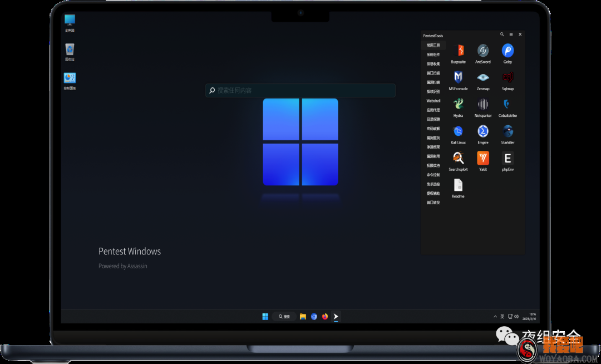Open the Readme file
The height and width of the screenshot is (364, 601).
point(458,188)
